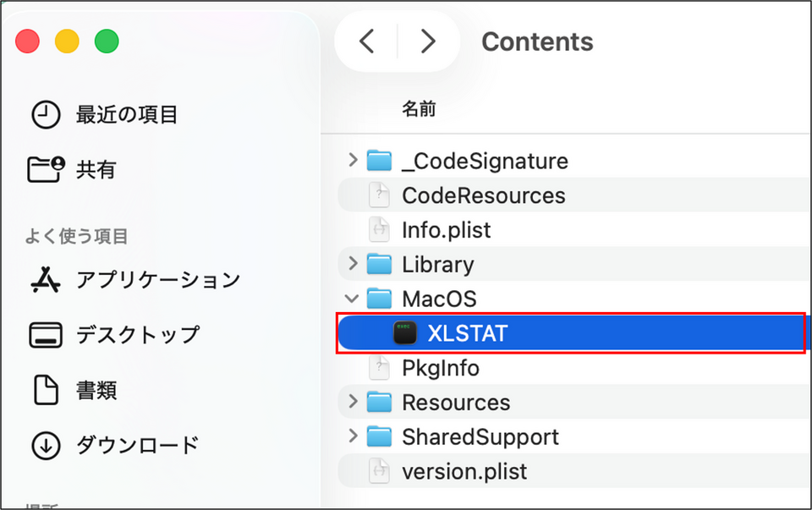
Task: Select the _CodeSignature folder icon
Action: [380, 161]
